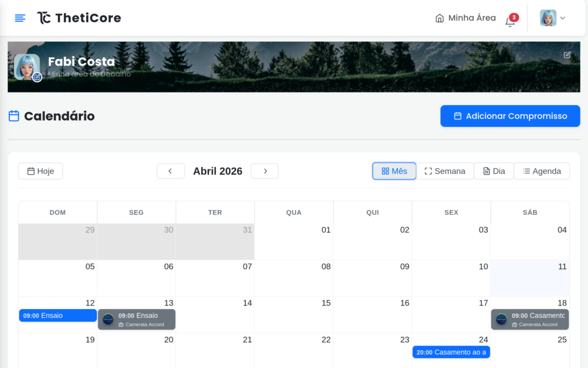This screenshot has height=368, width=588.
Task: Click the Fabi Costa name
Action: tap(82, 61)
